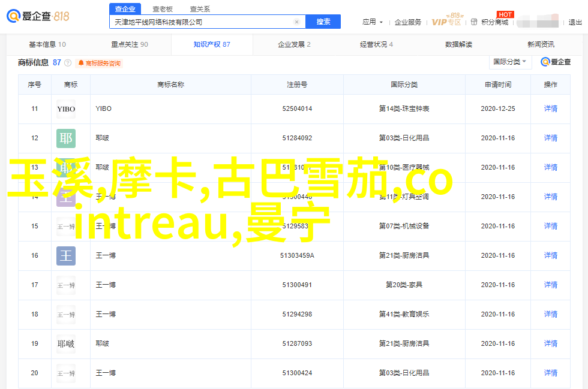Viewport: 588px width, 389px height.
Task: Open the green 耶 trademark image in row 12
Action: point(66,138)
